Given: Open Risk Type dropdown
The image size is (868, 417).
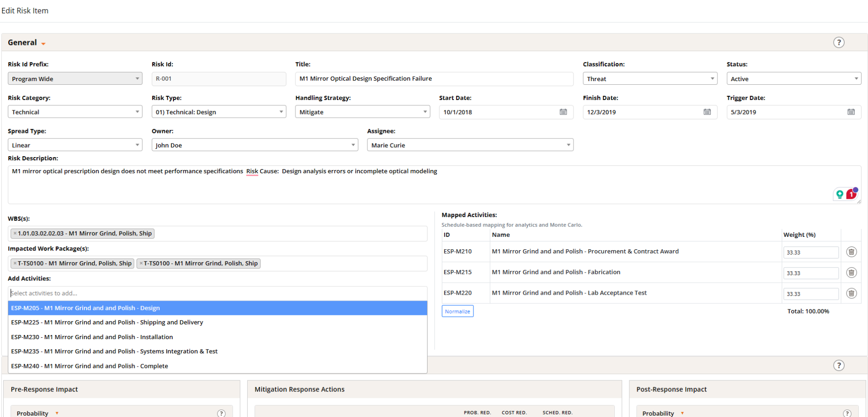Looking at the screenshot, I should 219,112.
